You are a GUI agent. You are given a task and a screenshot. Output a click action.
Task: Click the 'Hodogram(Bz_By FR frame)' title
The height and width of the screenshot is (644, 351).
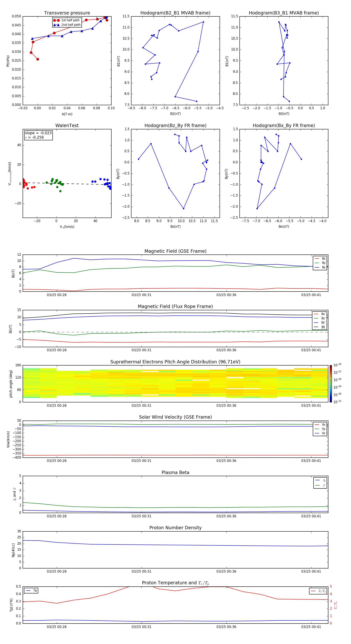pos(175,125)
